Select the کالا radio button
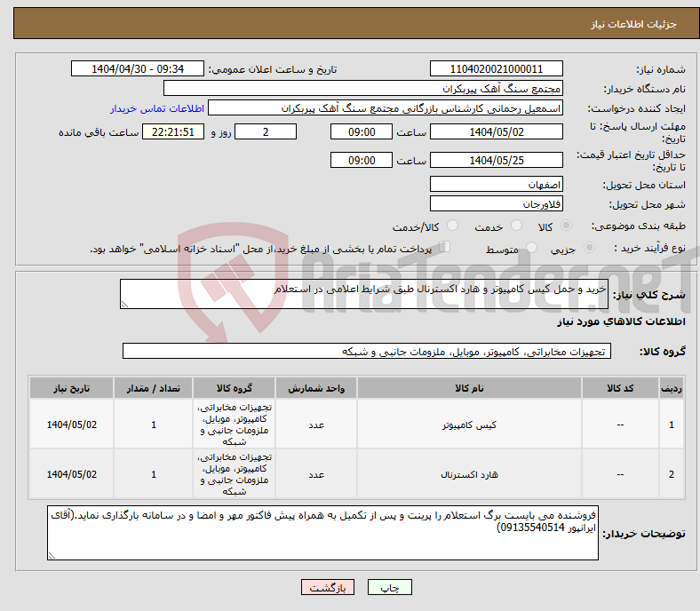This screenshot has height=611, width=700. (x=566, y=226)
